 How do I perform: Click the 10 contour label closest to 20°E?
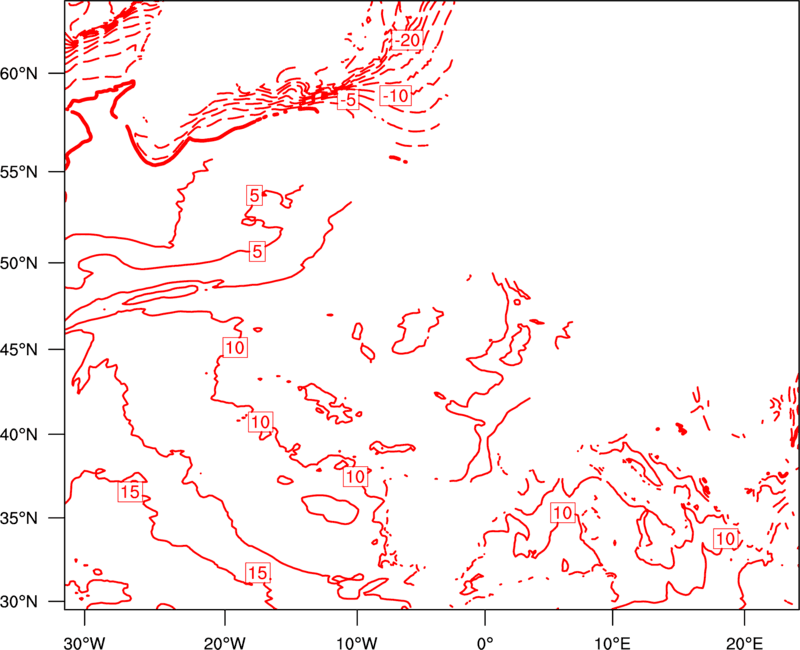coord(726,539)
